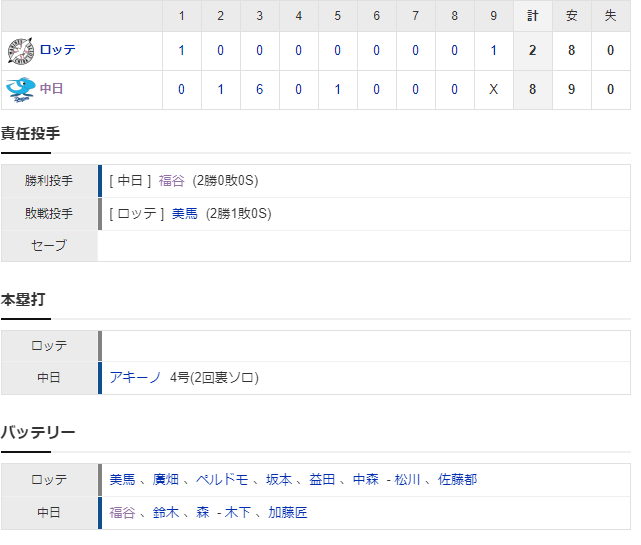The image size is (641, 545).
Task: Click the 本塁打 section heading
Action: click(x=23, y=300)
